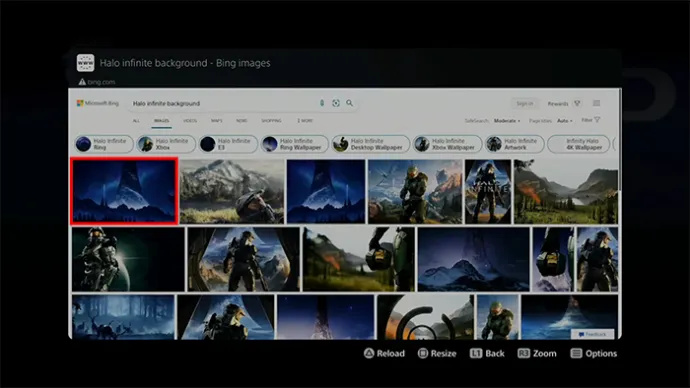Screen dimensions: 690x388
Task: Open visual search camera icon
Action: tap(336, 103)
